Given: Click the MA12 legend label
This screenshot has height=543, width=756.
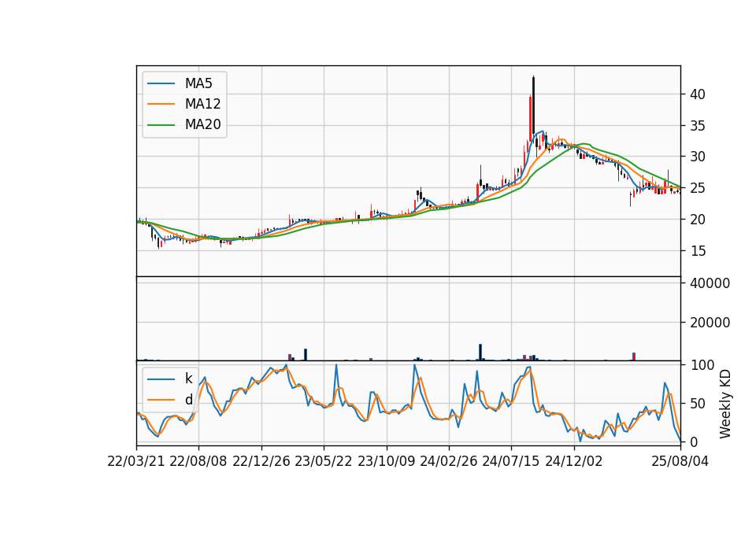Looking at the screenshot, I should 202,104.
